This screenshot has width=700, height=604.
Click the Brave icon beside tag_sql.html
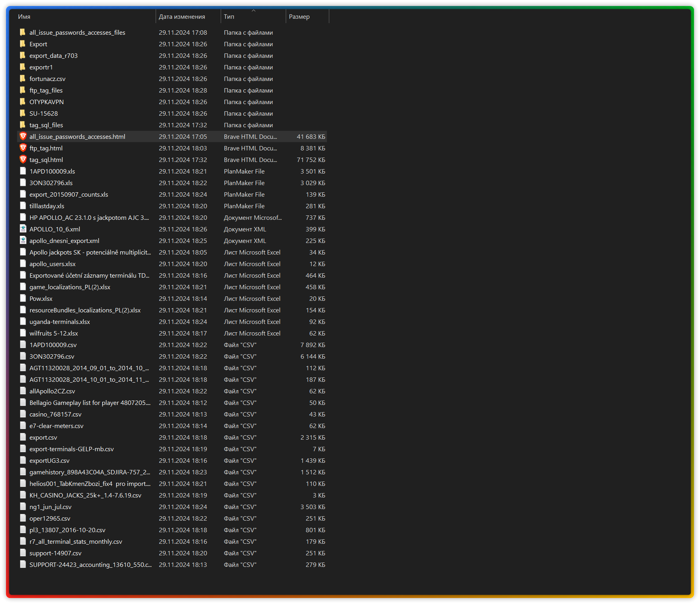[x=23, y=160]
